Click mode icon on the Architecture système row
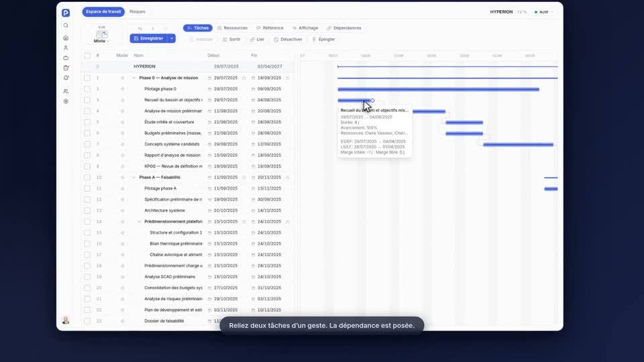644x362 pixels. pyautogui.click(x=122, y=210)
